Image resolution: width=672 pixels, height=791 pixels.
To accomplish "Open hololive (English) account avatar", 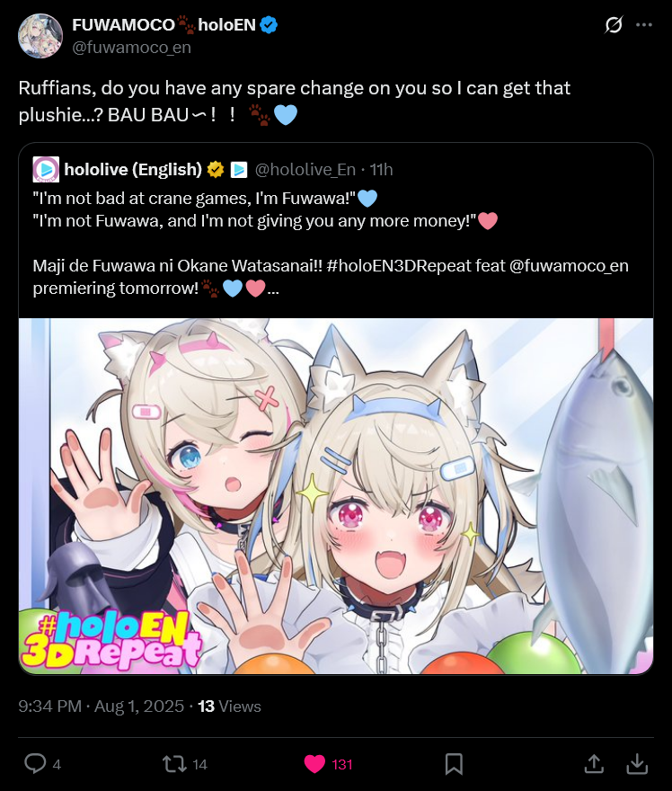I will coord(46,170).
